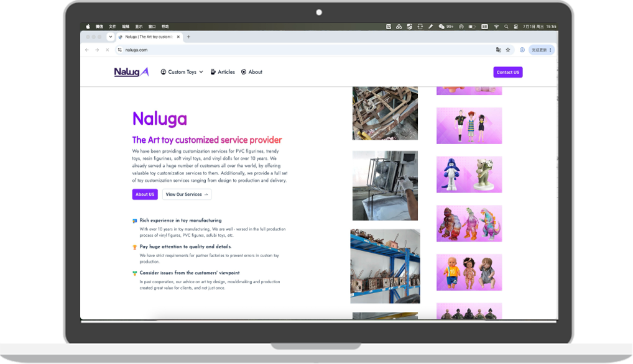
Task: Click the date and time 15:55
Action: [540, 27]
